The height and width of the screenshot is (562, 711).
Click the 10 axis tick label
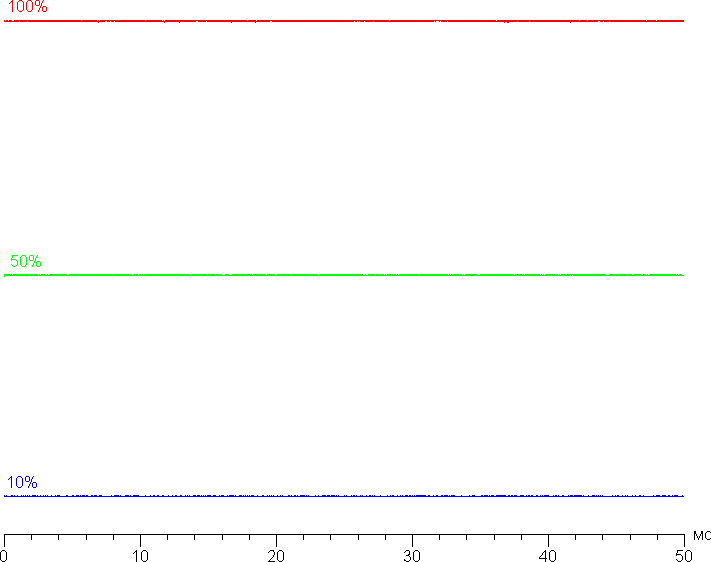140,556
